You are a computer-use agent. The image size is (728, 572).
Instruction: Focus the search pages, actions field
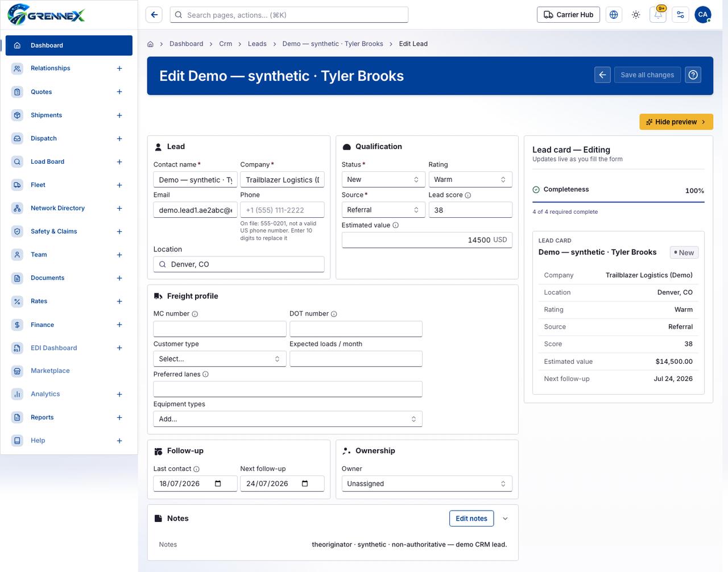coord(289,15)
